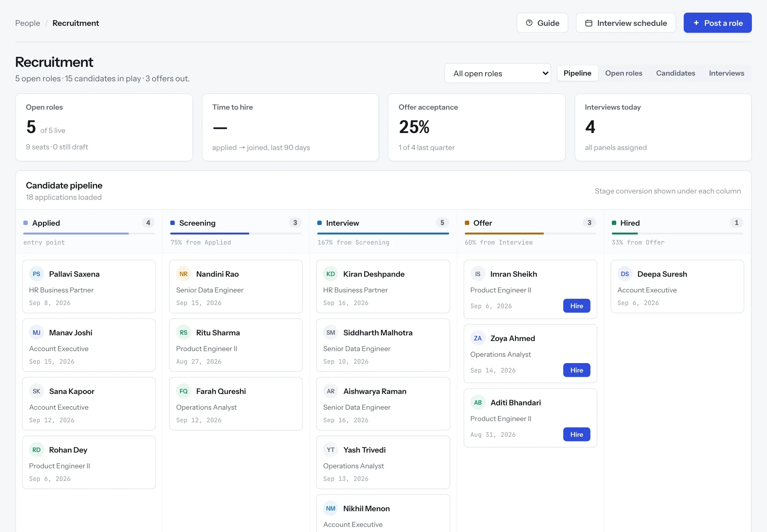
Task: Click the AR avatar for Aishwarya Raman
Action: point(331,391)
